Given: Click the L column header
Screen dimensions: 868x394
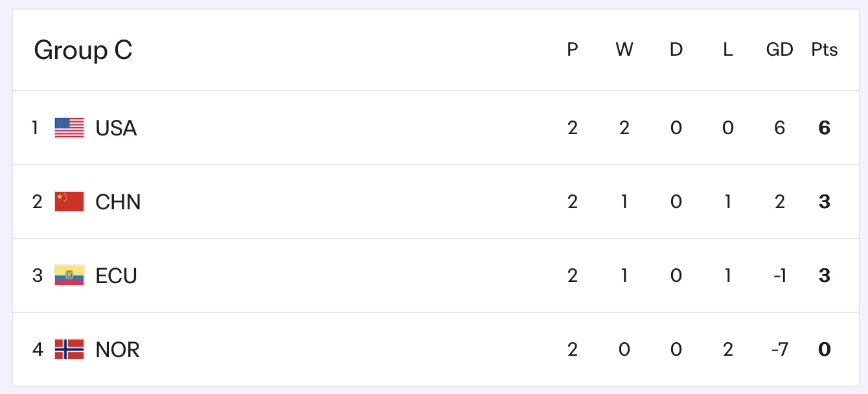Looking at the screenshot, I should click(x=727, y=50).
